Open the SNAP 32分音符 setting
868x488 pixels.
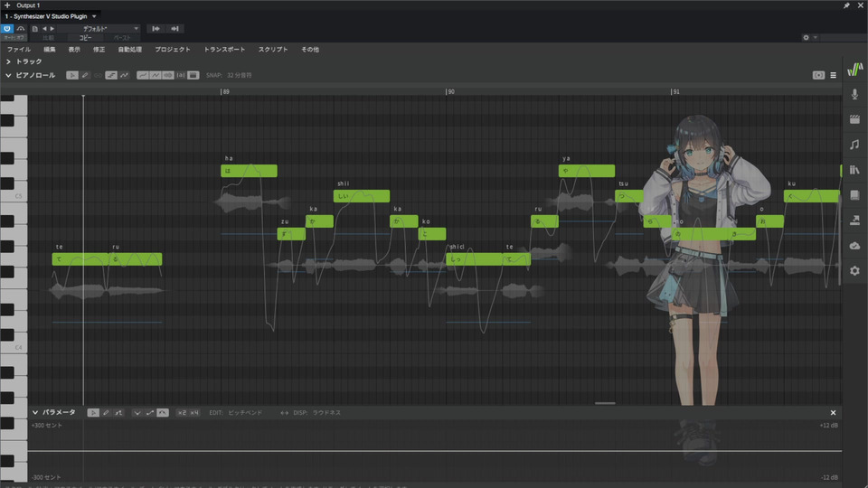click(229, 75)
